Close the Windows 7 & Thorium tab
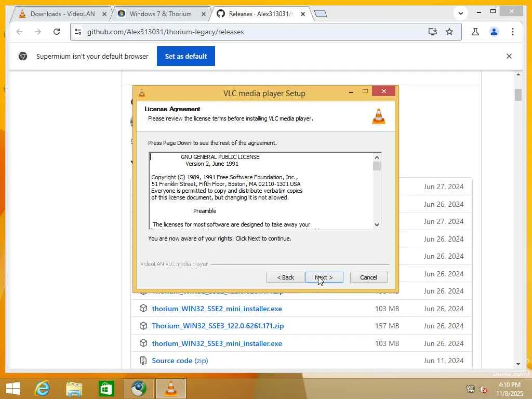The image size is (532, 399). click(203, 14)
